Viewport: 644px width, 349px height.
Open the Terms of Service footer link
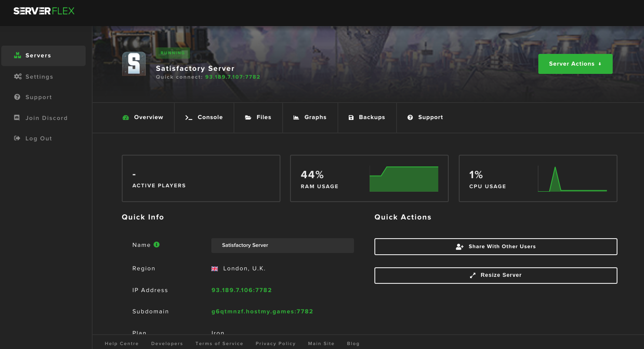pos(219,344)
